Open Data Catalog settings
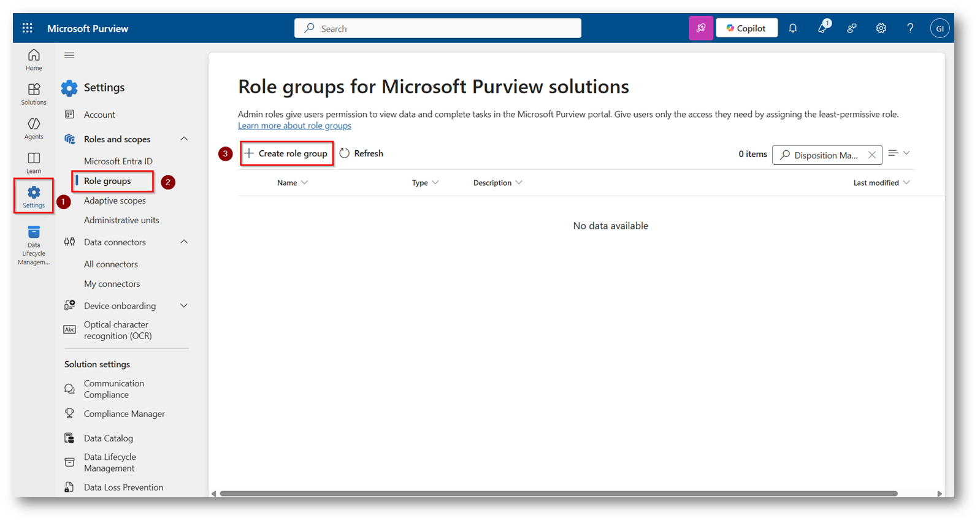Viewport: 980px width, 523px height. pyautogui.click(x=109, y=438)
